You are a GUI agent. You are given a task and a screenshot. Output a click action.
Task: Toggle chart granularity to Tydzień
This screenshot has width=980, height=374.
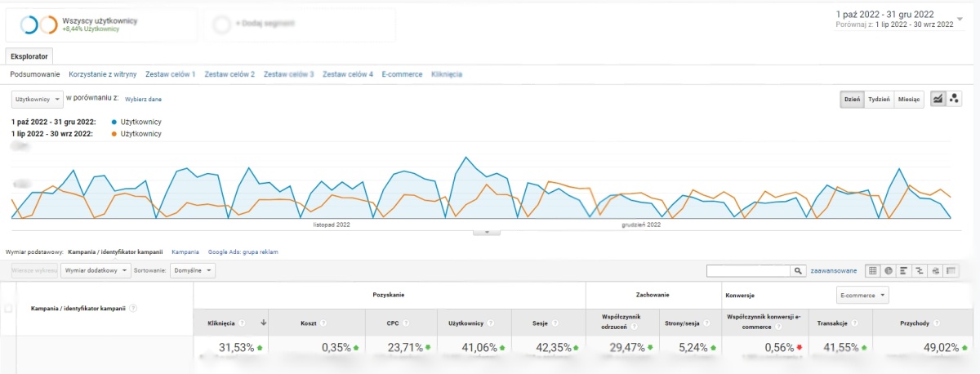click(x=879, y=99)
